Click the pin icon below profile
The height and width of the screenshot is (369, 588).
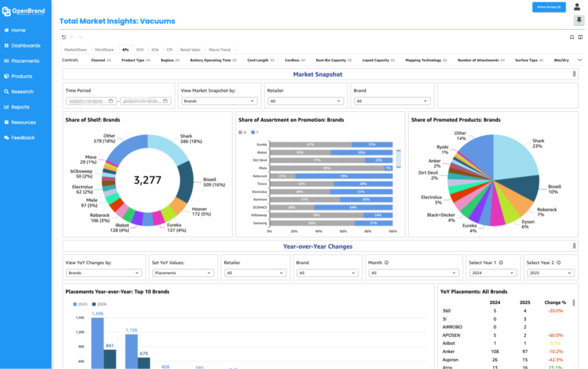point(579,20)
